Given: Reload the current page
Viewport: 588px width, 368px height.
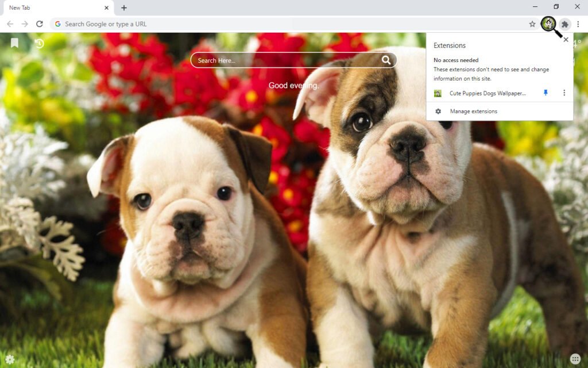Looking at the screenshot, I should (39, 24).
